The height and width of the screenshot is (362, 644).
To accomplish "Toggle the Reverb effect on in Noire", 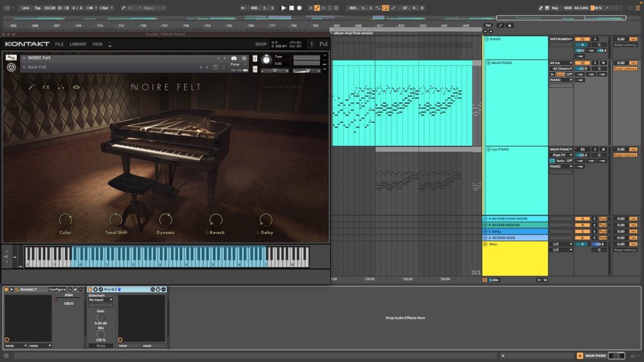I will coord(208,233).
